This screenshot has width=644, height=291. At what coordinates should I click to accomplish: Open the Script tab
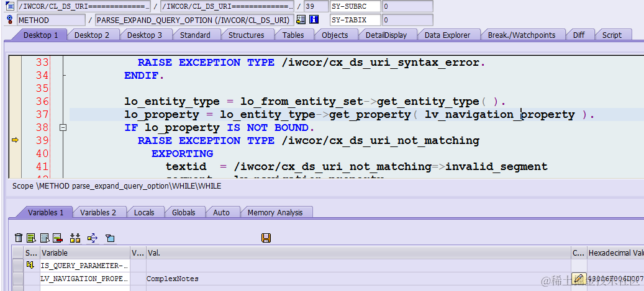[x=612, y=35]
